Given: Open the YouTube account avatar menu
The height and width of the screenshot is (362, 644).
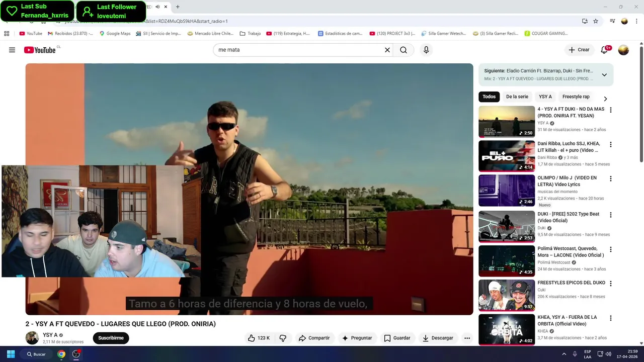Looking at the screenshot, I should (x=623, y=50).
